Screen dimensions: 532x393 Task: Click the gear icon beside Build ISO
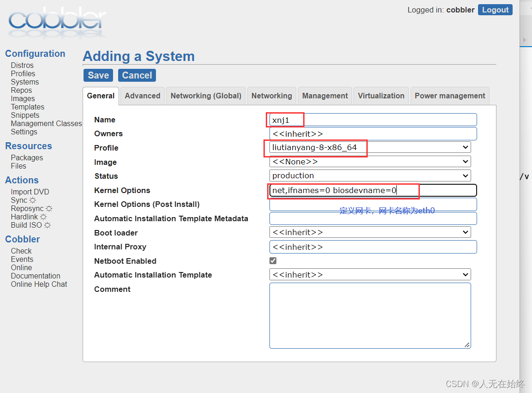pos(48,225)
